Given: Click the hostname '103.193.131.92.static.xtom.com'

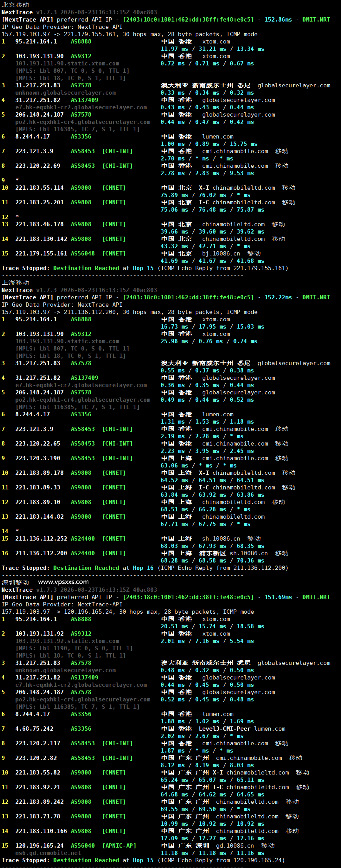Looking at the screenshot, I should point(67,641).
